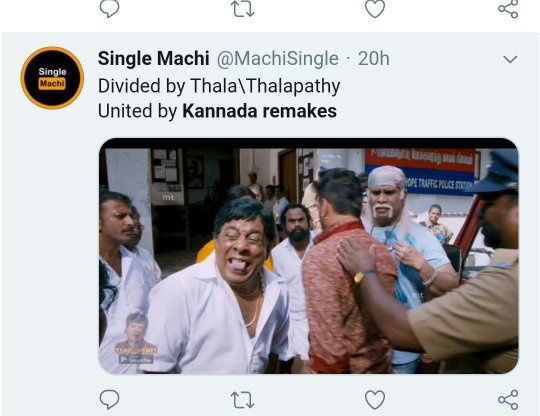Viewport: 540px width, 416px height.
Task: Open share options for the top tweet
Action: click(x=508, y=8)
